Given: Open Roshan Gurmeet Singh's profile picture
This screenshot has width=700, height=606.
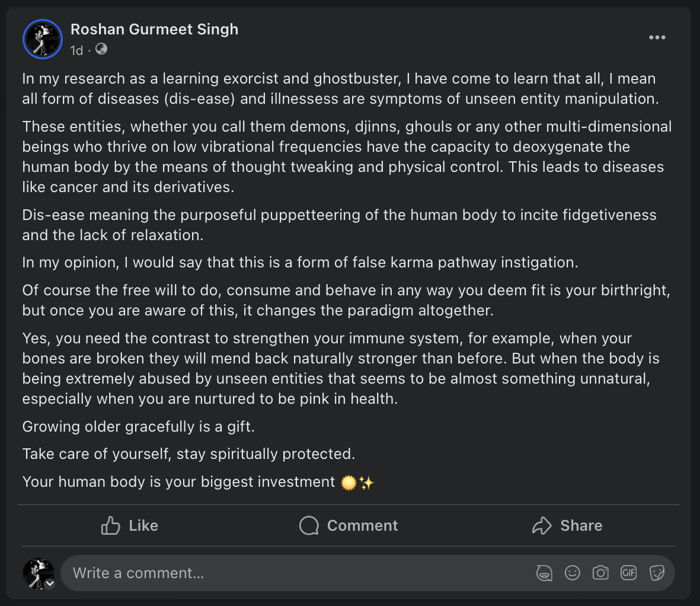Looking at the screenshot, I should point(43,39).
